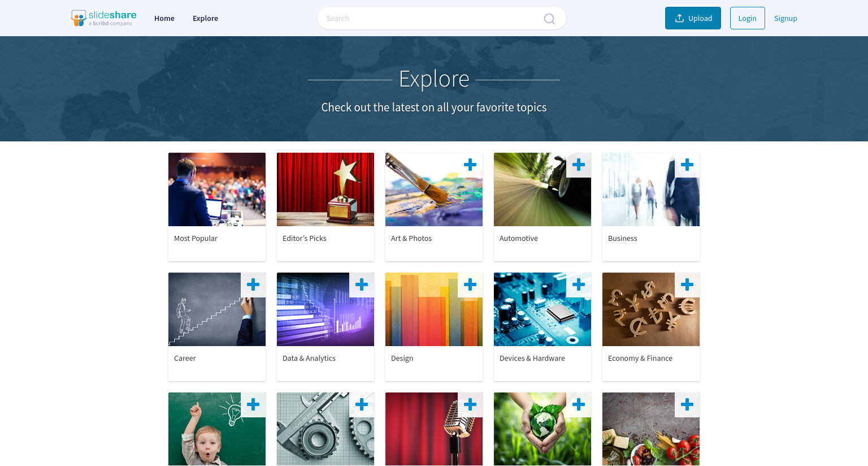Image resolution: width=868 pixels, height=466 pixels.
Task: Click the Design label
Action: point(402,358)
